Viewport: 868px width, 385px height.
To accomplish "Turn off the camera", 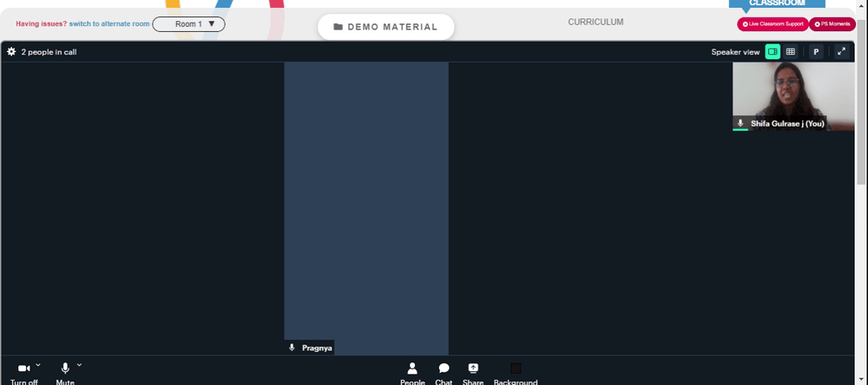I will point(23,374).
